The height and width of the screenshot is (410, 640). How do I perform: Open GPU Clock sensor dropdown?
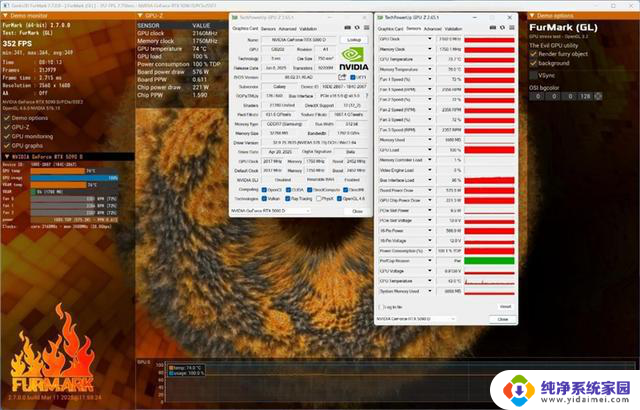429,39
